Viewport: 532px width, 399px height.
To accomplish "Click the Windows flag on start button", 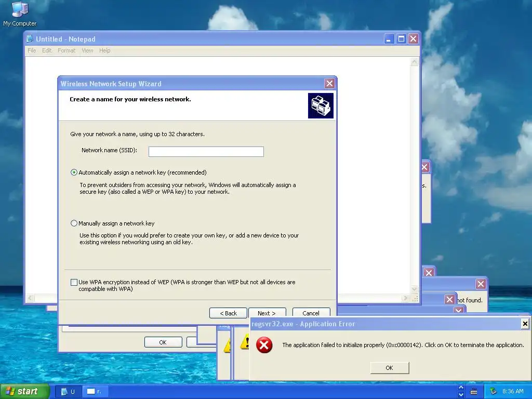I will click(10, 391).
